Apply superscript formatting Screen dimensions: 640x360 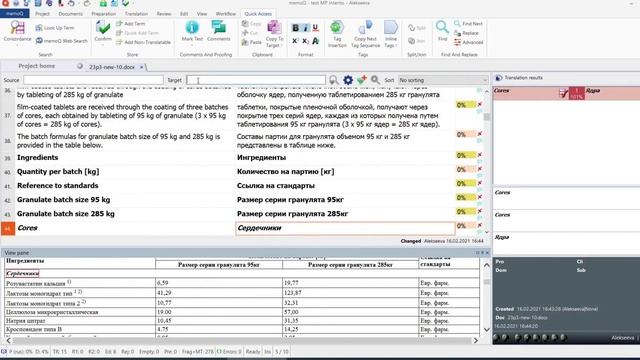(295, 41)
